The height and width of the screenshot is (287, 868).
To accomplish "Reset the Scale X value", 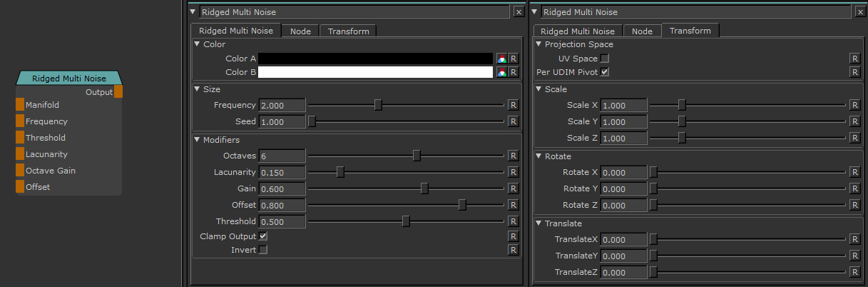I will click(854, 105).
